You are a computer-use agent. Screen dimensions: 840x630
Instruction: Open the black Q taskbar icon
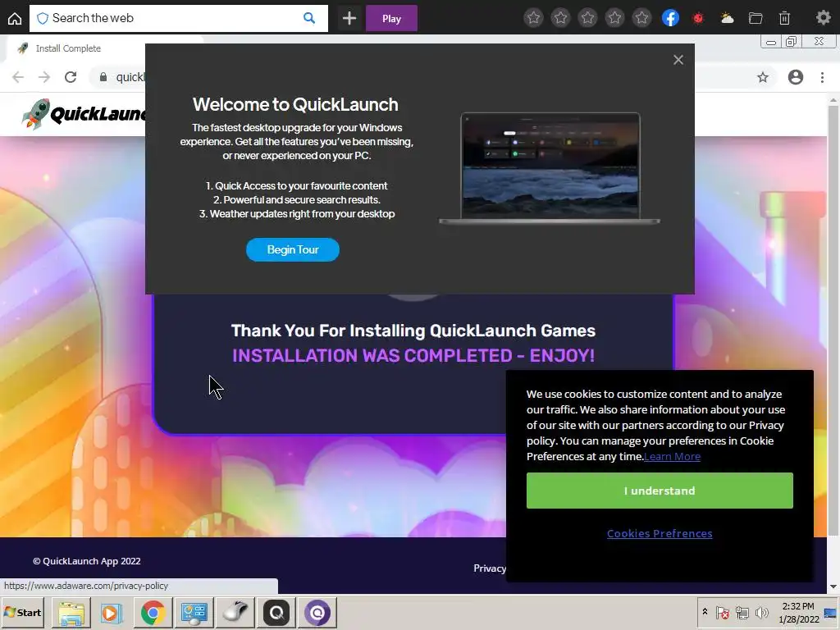tap(276, 613)
